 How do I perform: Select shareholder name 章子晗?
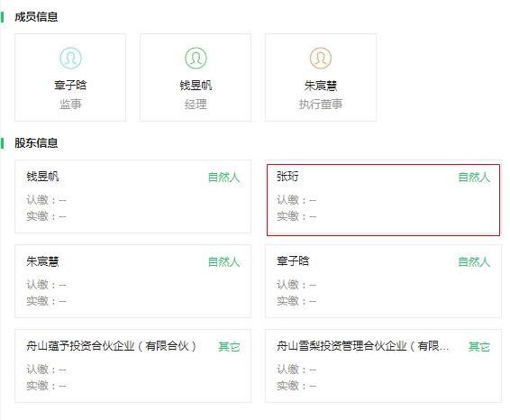[293, 261]
